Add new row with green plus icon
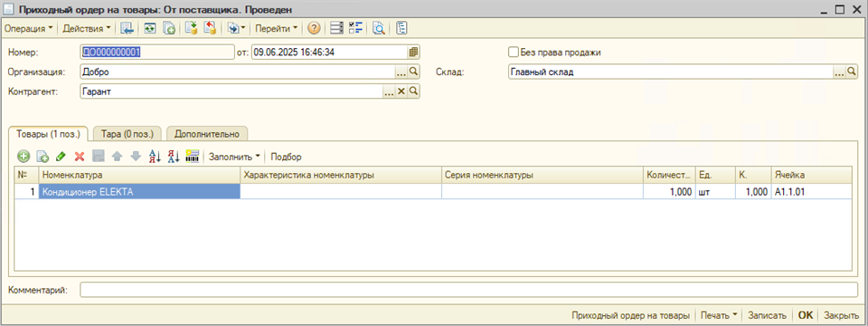 coord(24,157)
